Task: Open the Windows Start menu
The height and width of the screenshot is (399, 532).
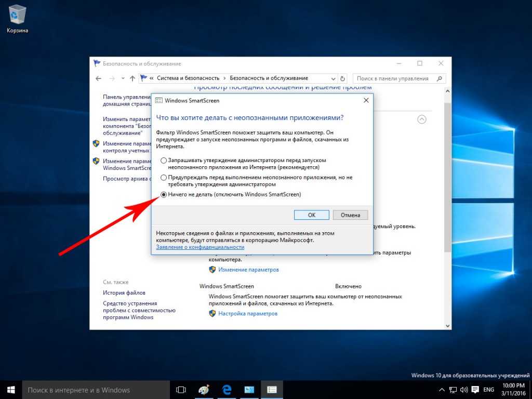Action: point(11,390)
